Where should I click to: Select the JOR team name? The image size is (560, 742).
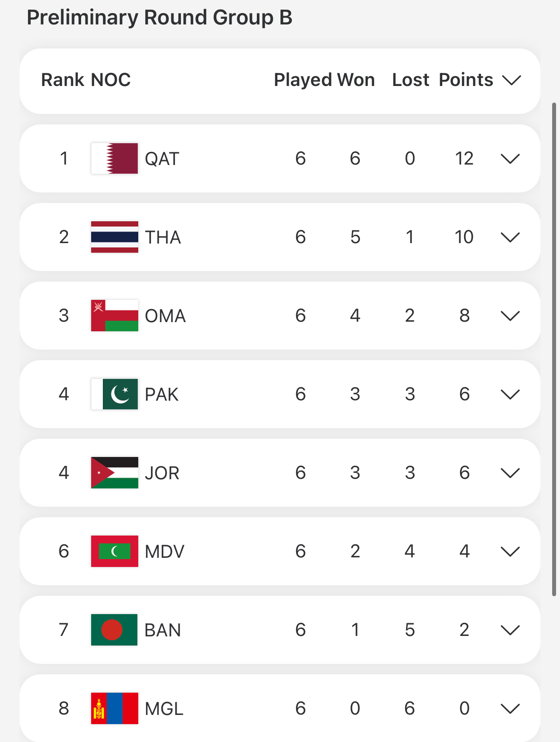click(162, 473)
